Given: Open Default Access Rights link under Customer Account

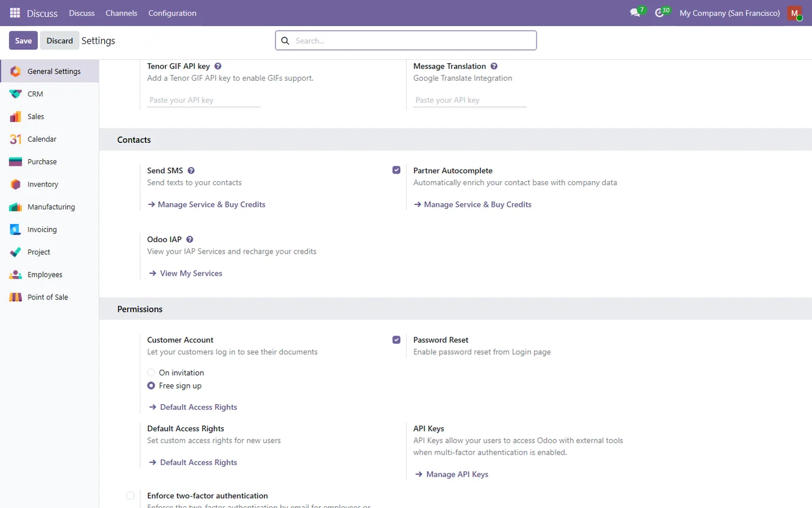Looking at the screenshot, I should [x=193, y=407].
